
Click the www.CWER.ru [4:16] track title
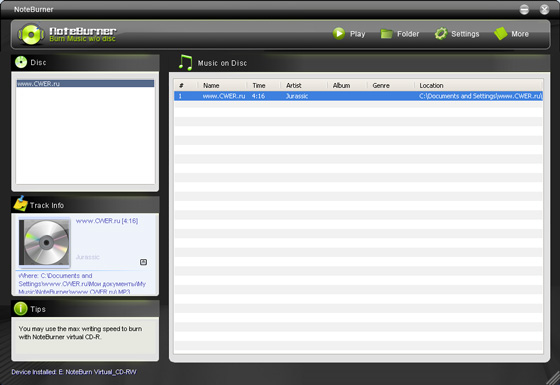(x=107, y=221)
